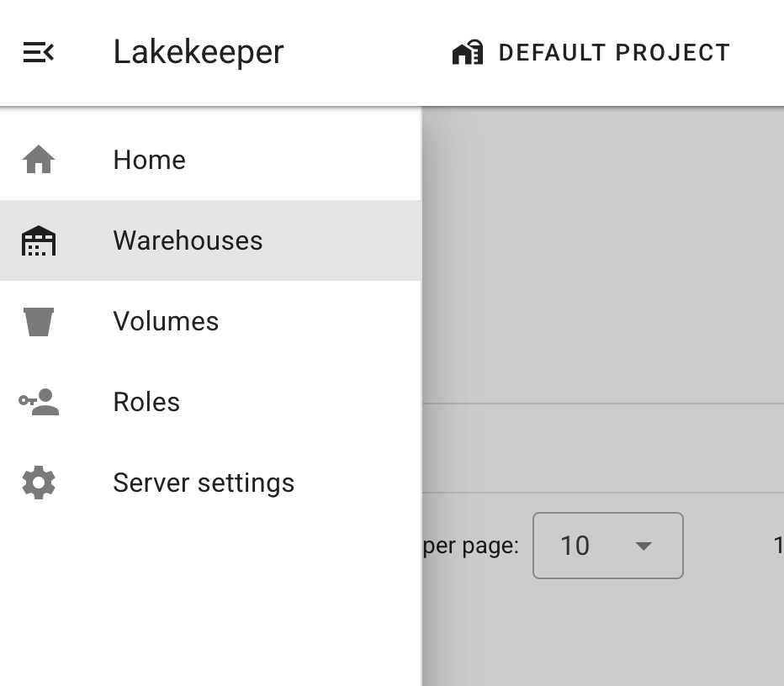Click the page range number right of the dropdown

click(778, 546)
